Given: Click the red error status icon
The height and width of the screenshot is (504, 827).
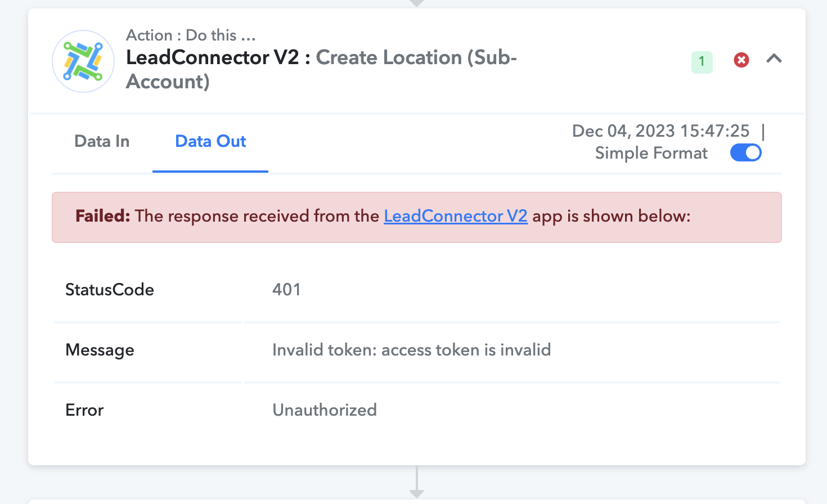Looking at the screenshot, I should click(741, 60).
